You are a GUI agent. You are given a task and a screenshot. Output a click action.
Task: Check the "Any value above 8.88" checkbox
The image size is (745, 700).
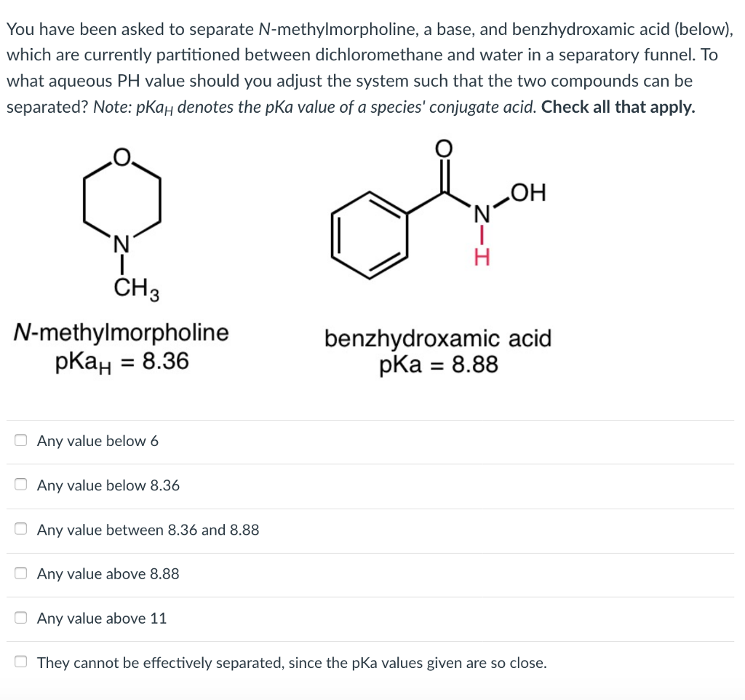pyautogui.click(x=20, y=573)
